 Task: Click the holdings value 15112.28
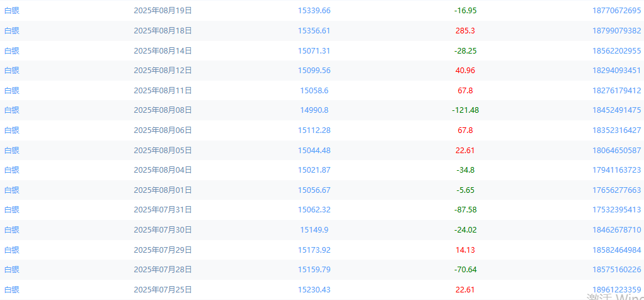[x=314, y=130]
